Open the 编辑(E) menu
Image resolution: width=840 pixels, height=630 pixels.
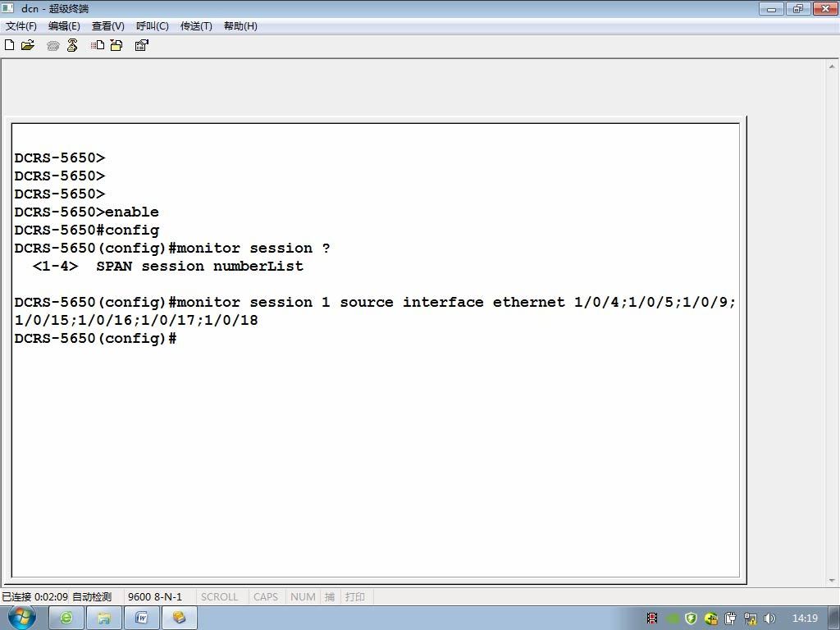(x=64, y=25)
